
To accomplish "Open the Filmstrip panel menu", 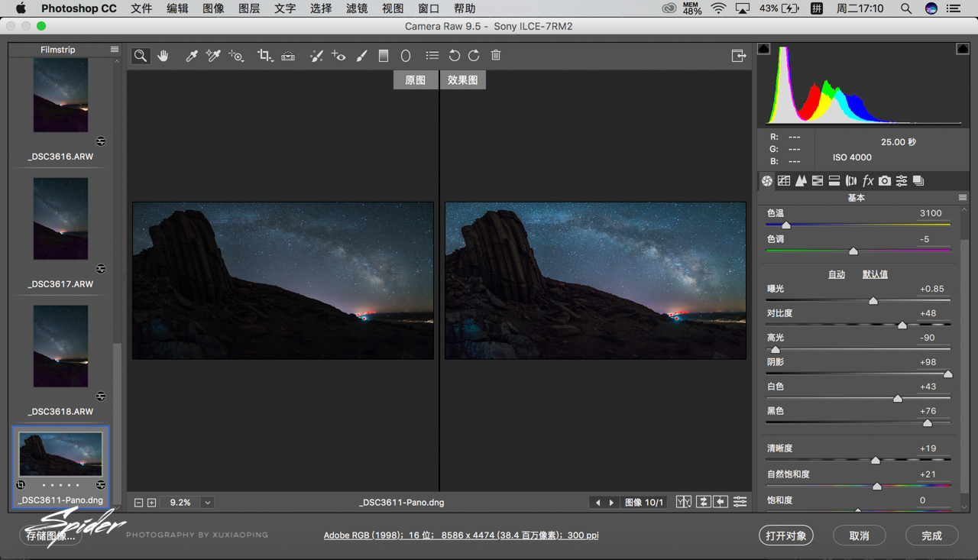I will pos(115,50).
